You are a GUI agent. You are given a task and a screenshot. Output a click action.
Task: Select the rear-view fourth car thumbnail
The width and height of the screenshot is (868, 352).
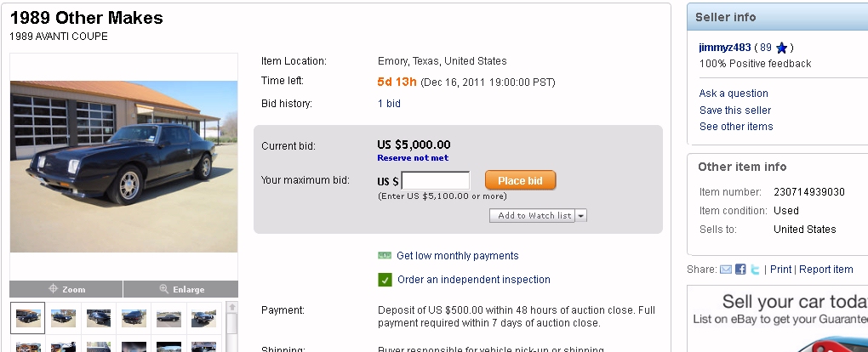pyautogui.click(x=134, y=318)
